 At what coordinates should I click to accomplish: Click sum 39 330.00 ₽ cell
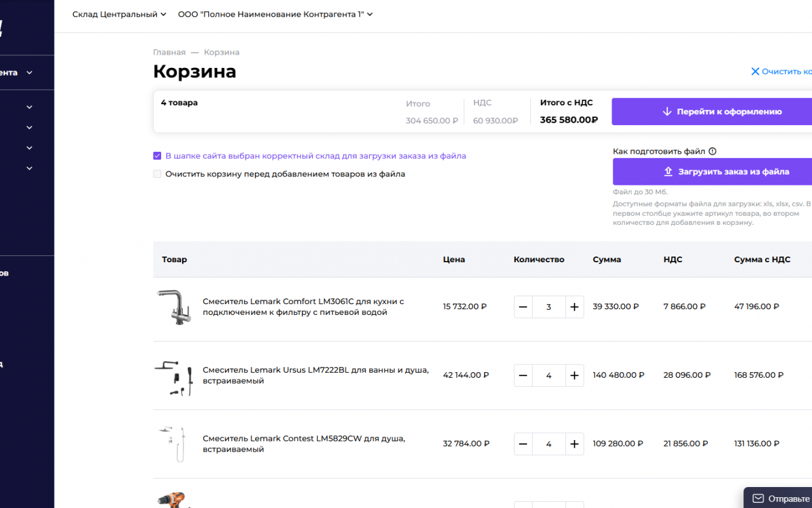pos(616,307)
